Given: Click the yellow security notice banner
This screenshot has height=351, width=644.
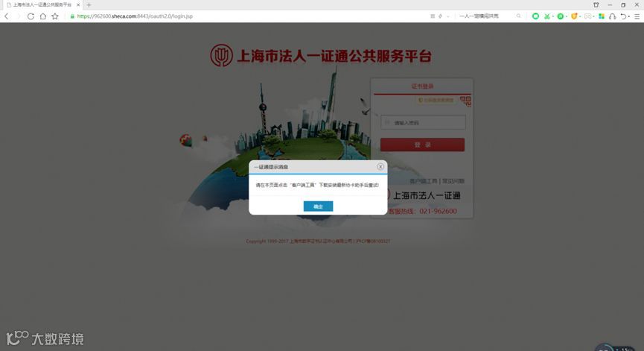Looking at the screenshot, I should point(436,100).
